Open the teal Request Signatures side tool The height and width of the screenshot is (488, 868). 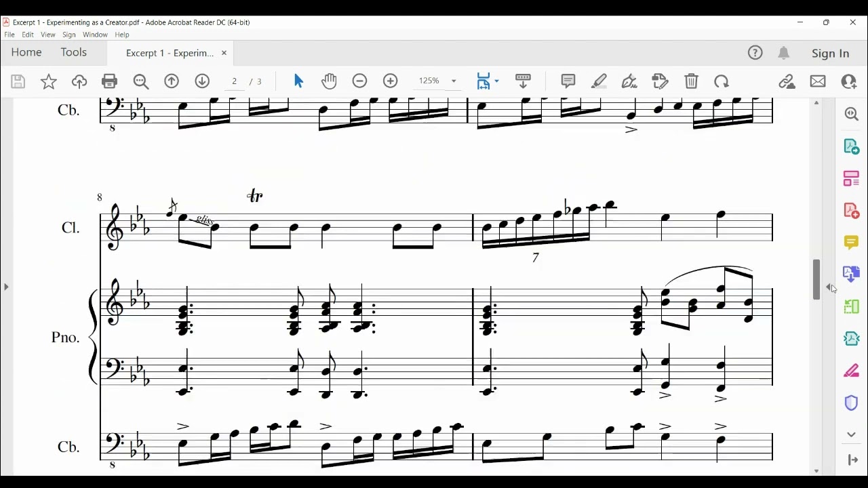852,338
